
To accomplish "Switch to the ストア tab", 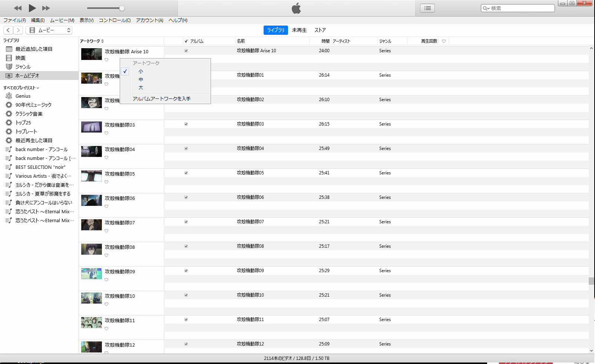I will (x=320, y=30).
